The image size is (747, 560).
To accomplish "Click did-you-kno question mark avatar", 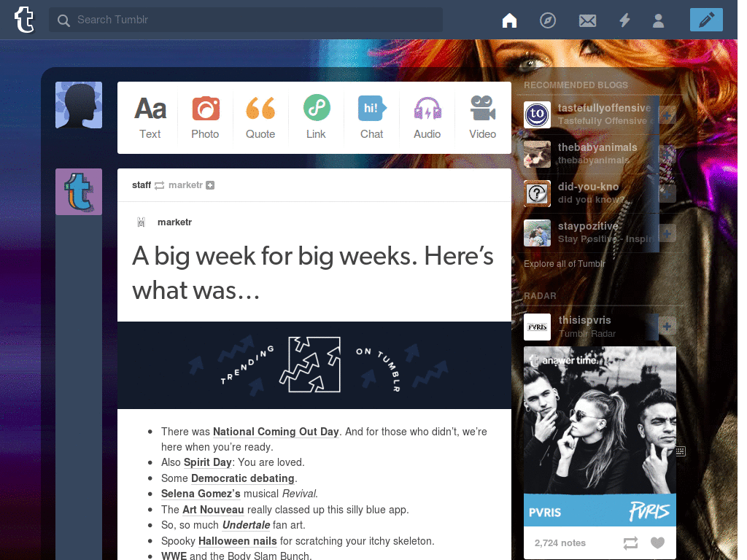I will tap(537, 193).
